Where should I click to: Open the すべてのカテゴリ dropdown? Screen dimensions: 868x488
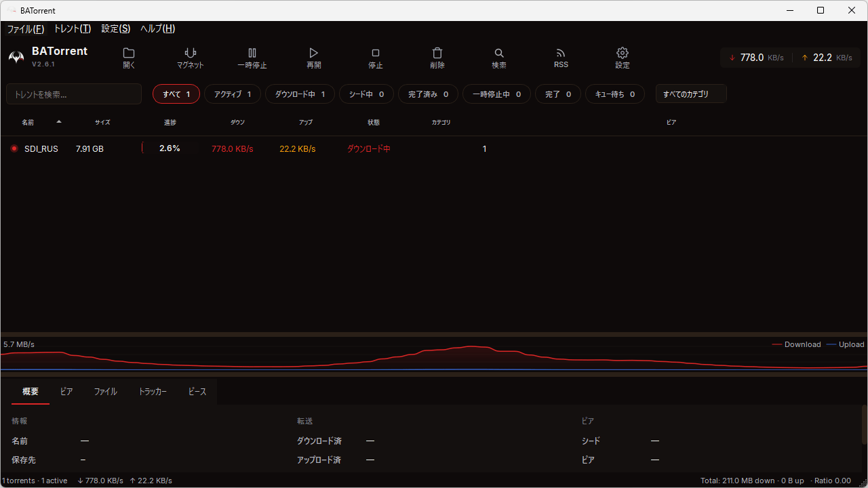point(691,94)
